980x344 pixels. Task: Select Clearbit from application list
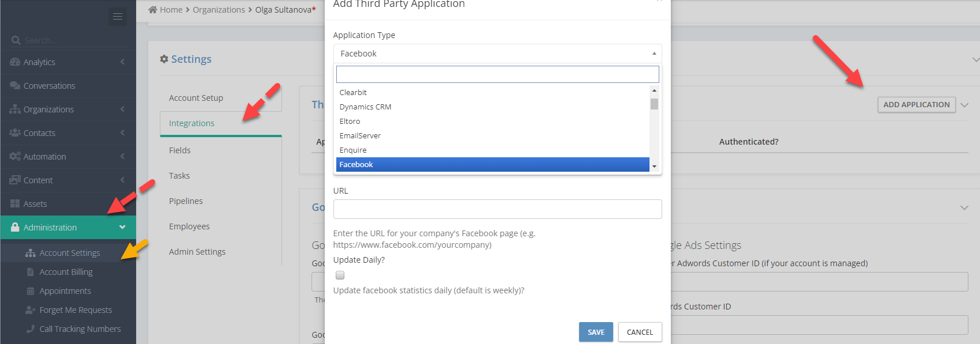click(x=493, y=92)
